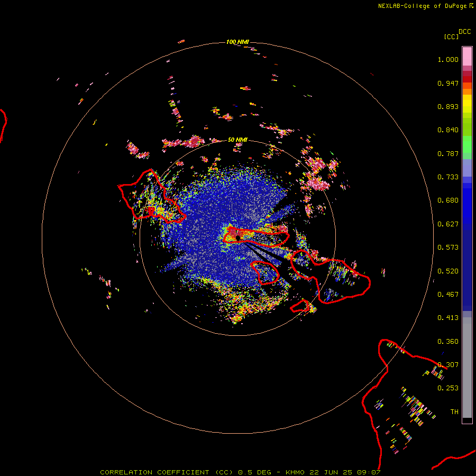Screen dimensions: 476x476
Task: Click the gray lower segment of color scale
Action: [467, 368]
